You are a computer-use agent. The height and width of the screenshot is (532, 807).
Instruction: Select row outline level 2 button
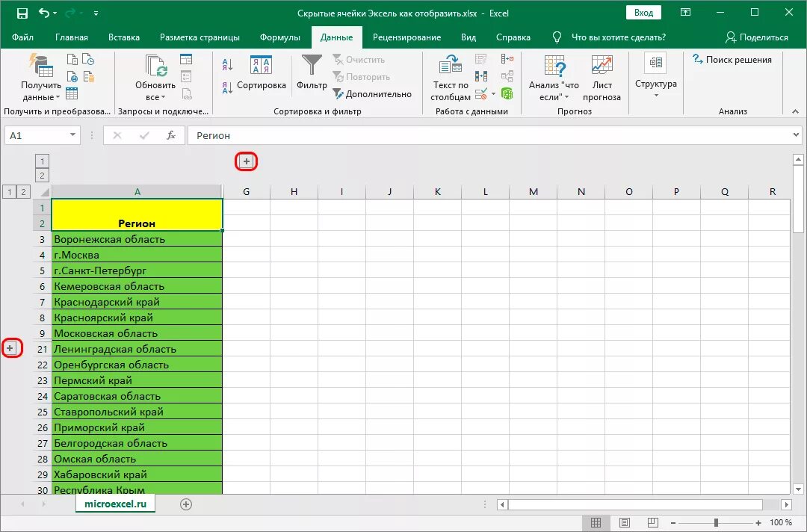23,192
